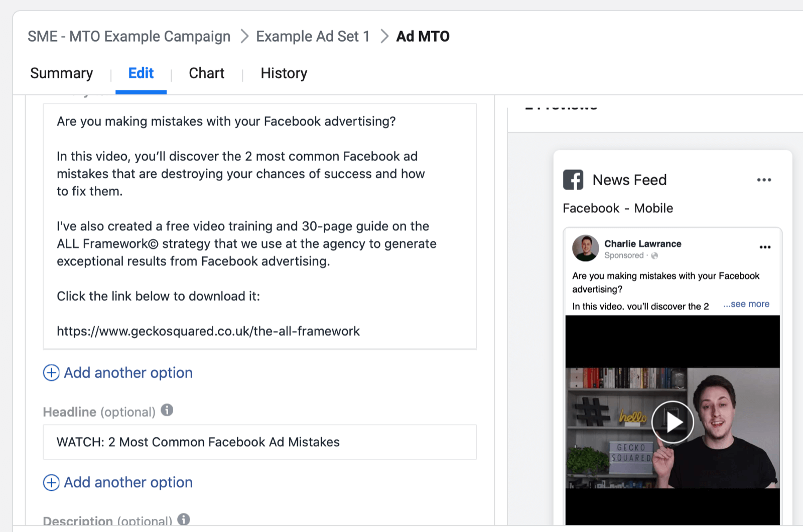Navigate to Example Ad Set 1 breadcrumb
803x532 pixels.
tap(312, 36)
